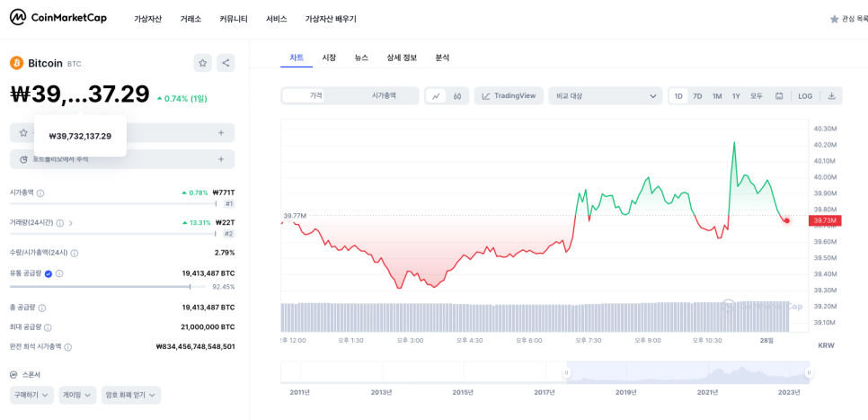Click the ₩834,456,748,548,501 diluted market cap value
The width and height of the screenshot is (868, 420).
[x=195, y=347]
